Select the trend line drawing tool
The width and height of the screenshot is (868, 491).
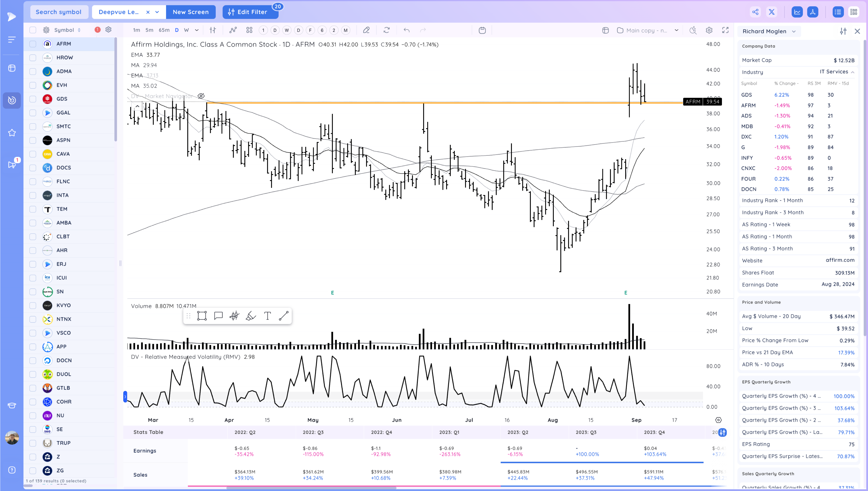click(x=284, y=316)
